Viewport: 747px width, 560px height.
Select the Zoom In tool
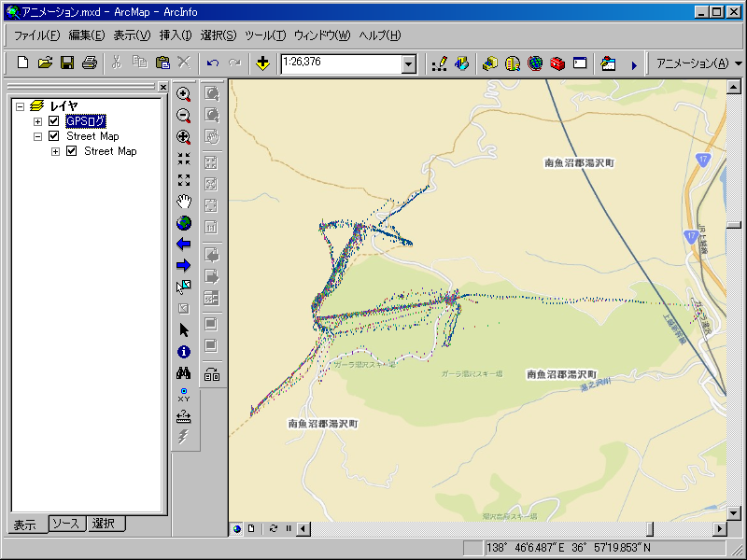[184, 94]
